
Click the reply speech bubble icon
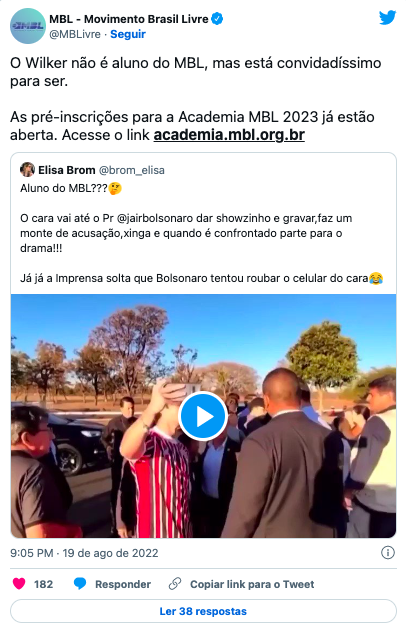coord(80,584)
